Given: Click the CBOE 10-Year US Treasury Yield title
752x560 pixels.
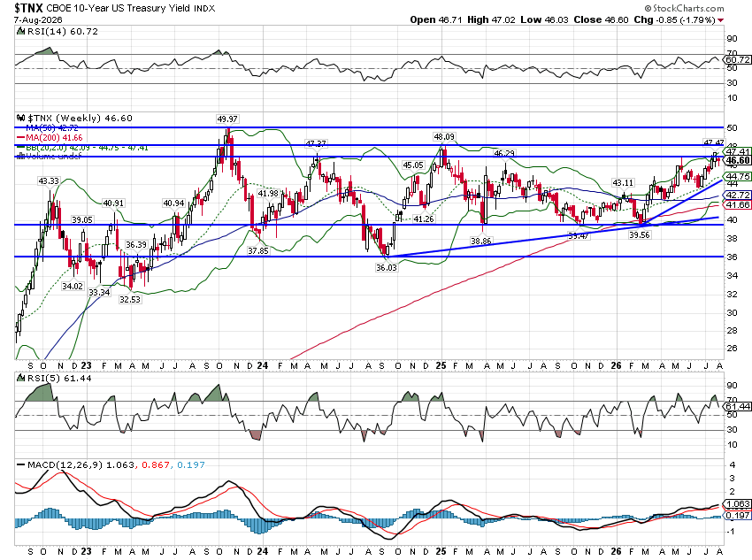Looking at the screenshot, I should [119, 8].
